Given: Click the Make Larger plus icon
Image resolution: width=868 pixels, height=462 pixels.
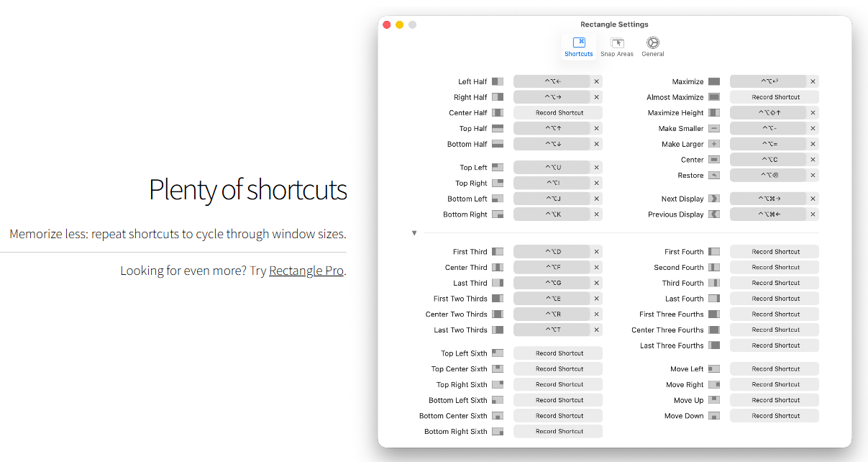Looking at the screenshot, I should click(x=713, y=144).
